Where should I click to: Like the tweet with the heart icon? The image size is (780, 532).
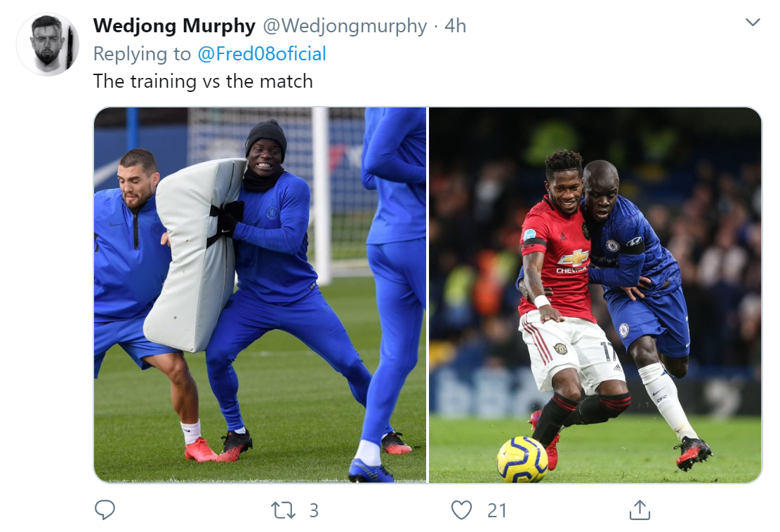(461, 510)
